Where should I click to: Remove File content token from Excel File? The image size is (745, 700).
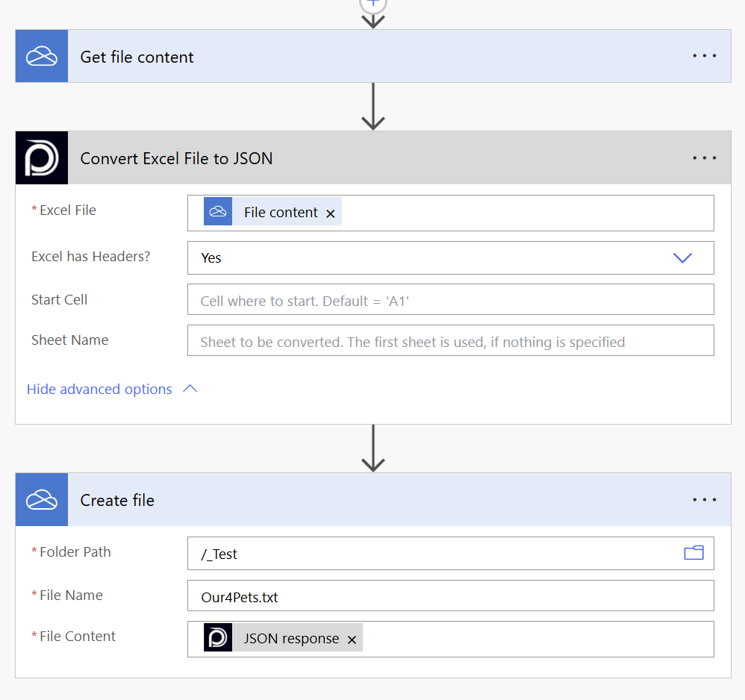pos(331,213)
